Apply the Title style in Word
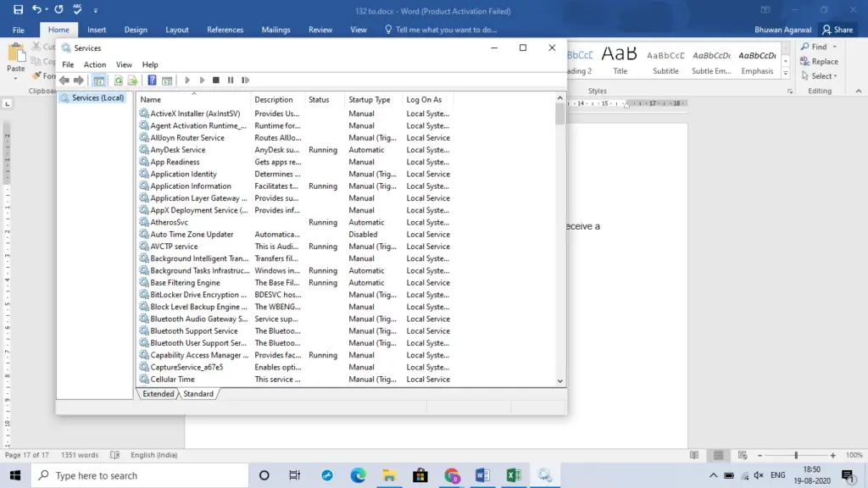Screen dimensions: 868x488 620,60
